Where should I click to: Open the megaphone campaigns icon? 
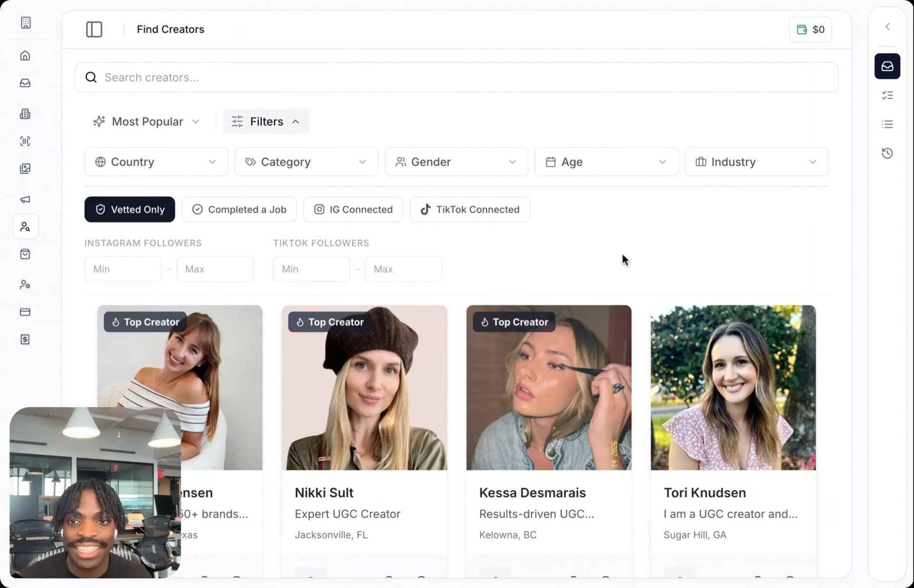(x=25, y=199)
